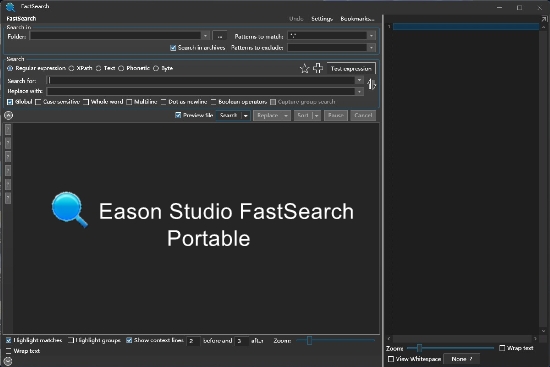Click the Pause button
This screenshot has width=550, height=367.
pyautogui.click(x=336, y=115)
